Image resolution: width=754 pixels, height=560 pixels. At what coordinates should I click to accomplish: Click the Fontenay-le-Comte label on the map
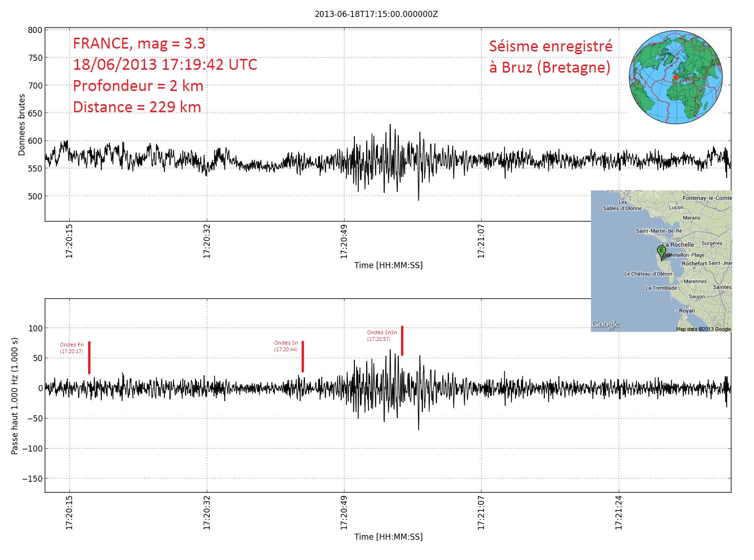pyautogui.click(x=707, y=198)
